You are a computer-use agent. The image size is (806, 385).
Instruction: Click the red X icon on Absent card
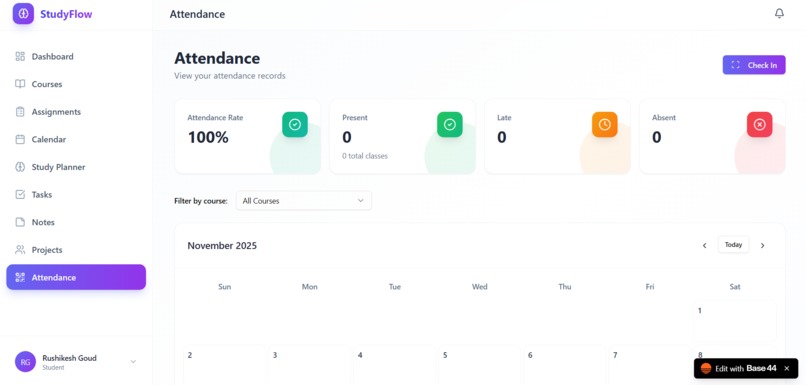coord(759,124)
